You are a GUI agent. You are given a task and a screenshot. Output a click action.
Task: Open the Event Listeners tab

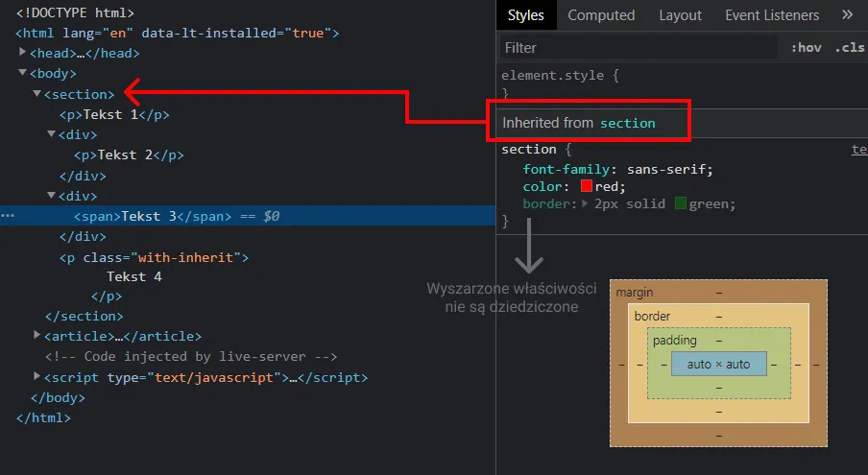coord(772,15)
